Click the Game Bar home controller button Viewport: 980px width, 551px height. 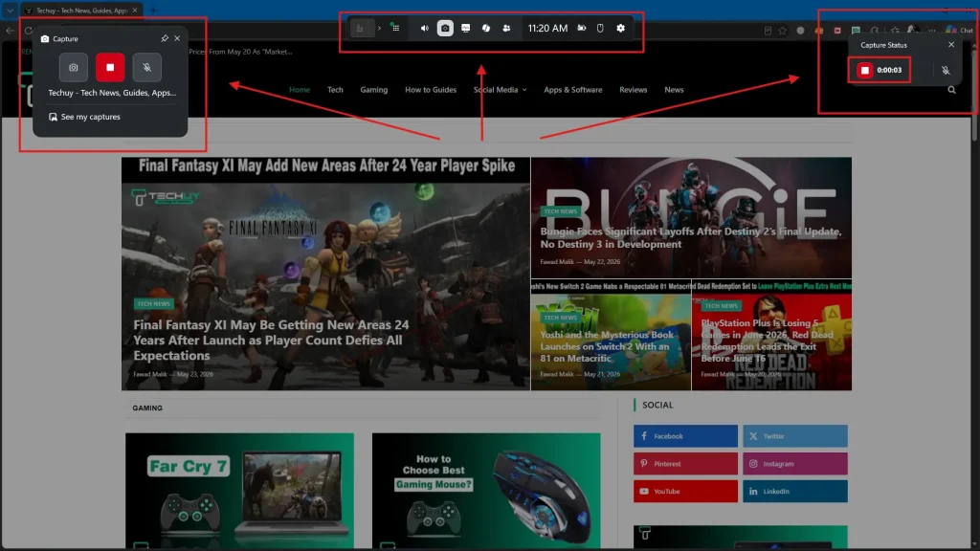361,28
